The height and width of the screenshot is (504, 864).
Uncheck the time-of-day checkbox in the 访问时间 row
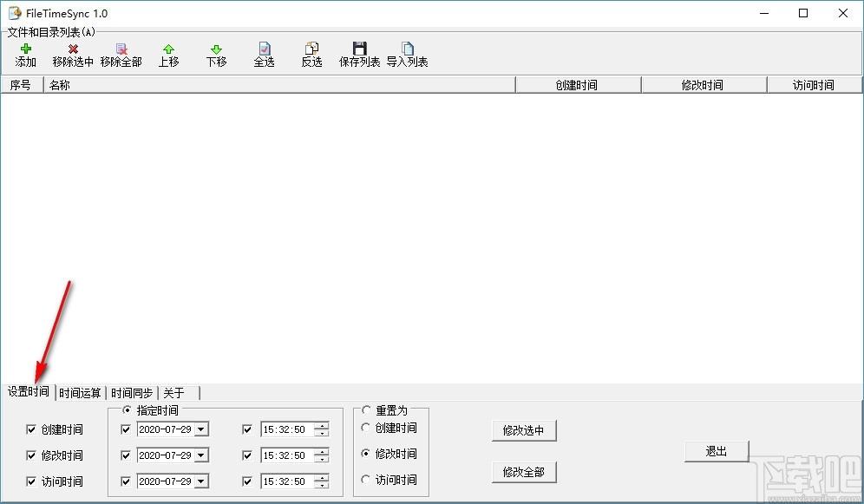[247, 481]
